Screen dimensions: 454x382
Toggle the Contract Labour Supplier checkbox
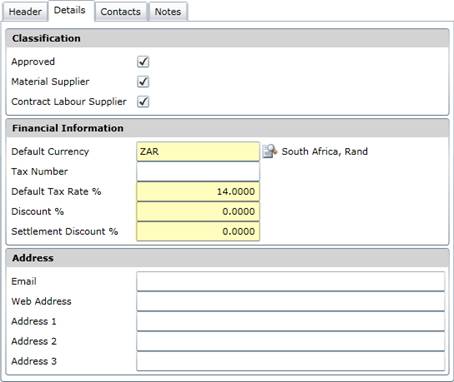[x=143, y=102]
